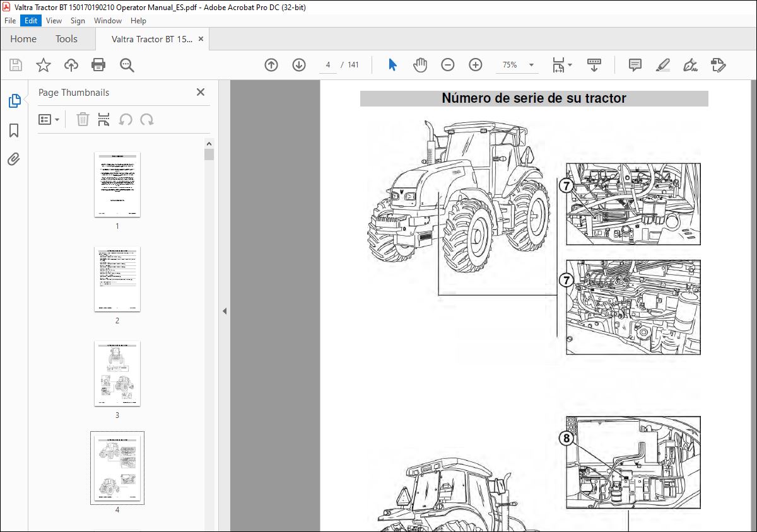Open the thumbnails options dropdown menu
The height and width of the screenshot is (532, 757).
(x=49, y=119)
